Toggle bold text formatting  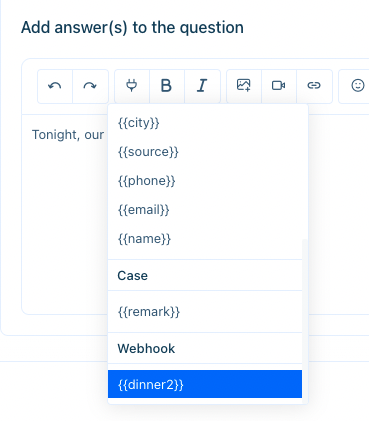166,86
